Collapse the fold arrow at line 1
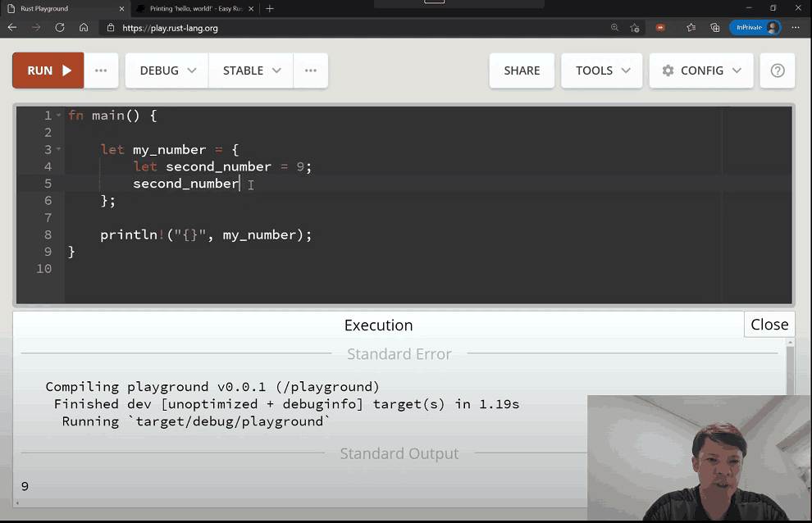 pos(59,116)
